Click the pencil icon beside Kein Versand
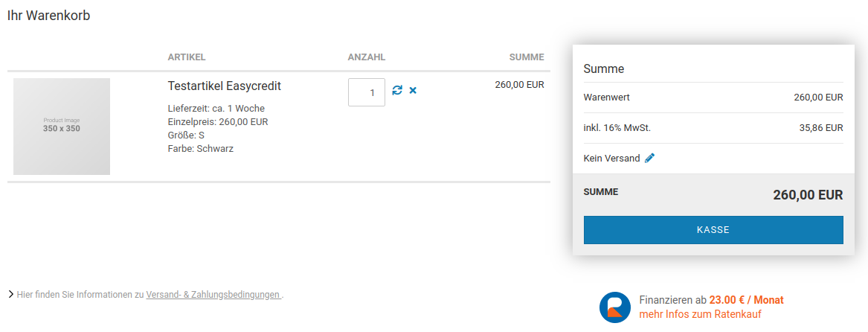The image size is (868, 332). 649,158
